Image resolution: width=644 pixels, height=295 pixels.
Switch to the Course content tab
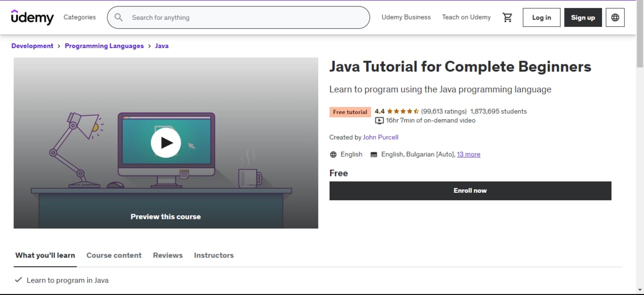click(x=114, y=255)
